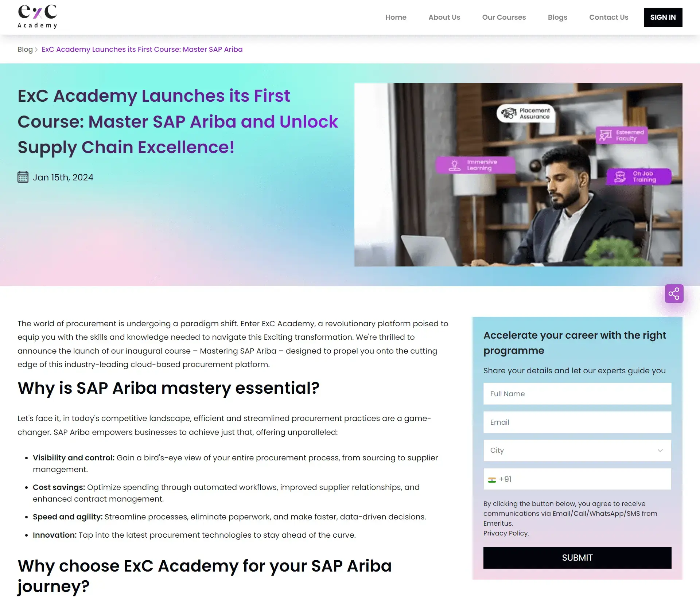Click the Esteemed Faculty badge on hero image
Viewport: 700px width, 600px height.
tap(622, 135)
